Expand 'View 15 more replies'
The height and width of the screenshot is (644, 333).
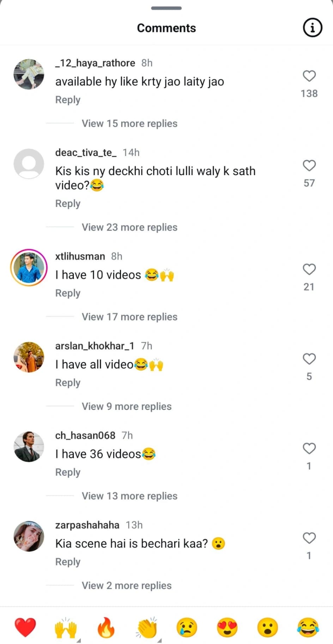(129, 124)
